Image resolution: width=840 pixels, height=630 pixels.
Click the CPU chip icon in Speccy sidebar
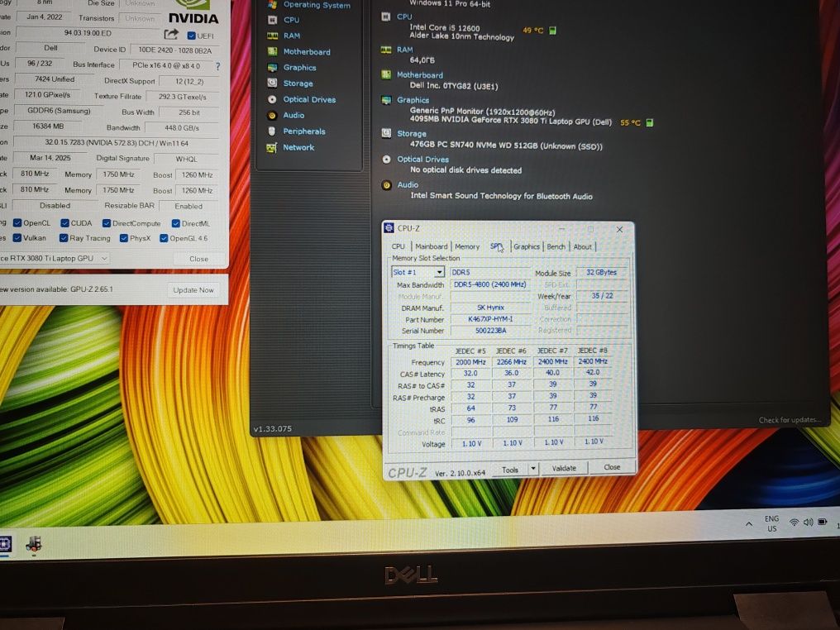(272, 20)
